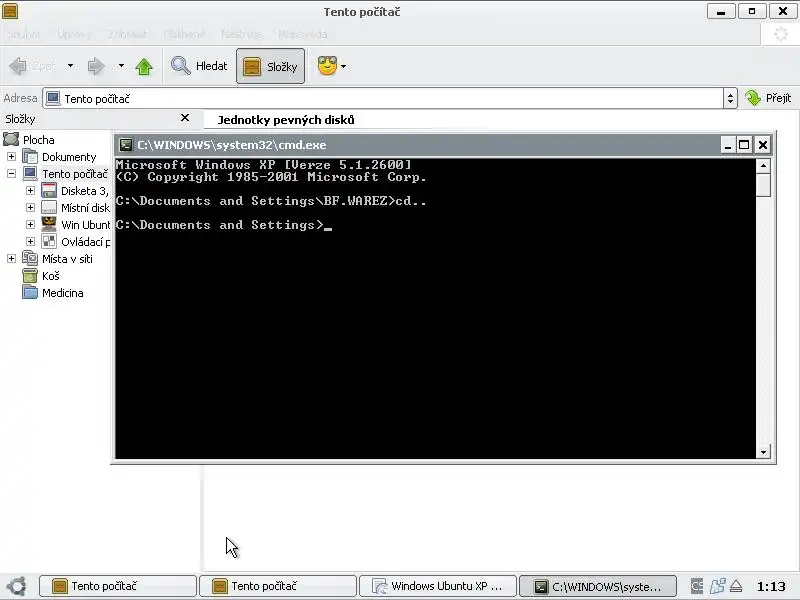Open the Soubor menu
Viewport: 800px width, 600px height.
[23, 34]
